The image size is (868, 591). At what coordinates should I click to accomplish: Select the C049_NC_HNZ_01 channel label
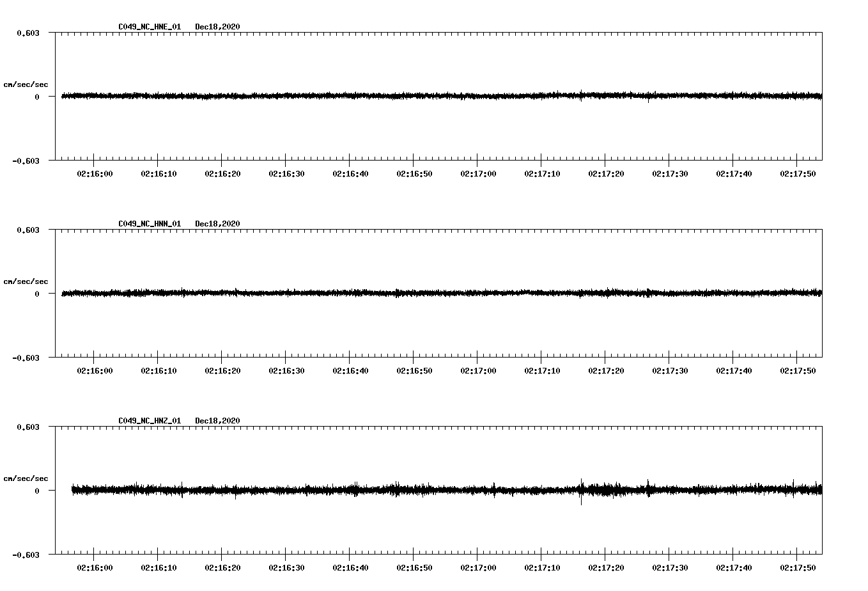pos(148,420)
